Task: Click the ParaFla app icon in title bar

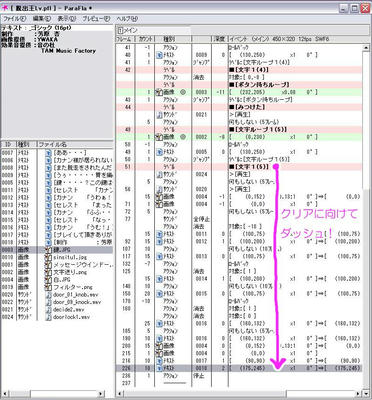Action: pyautogui.click(x=5, y=8)
